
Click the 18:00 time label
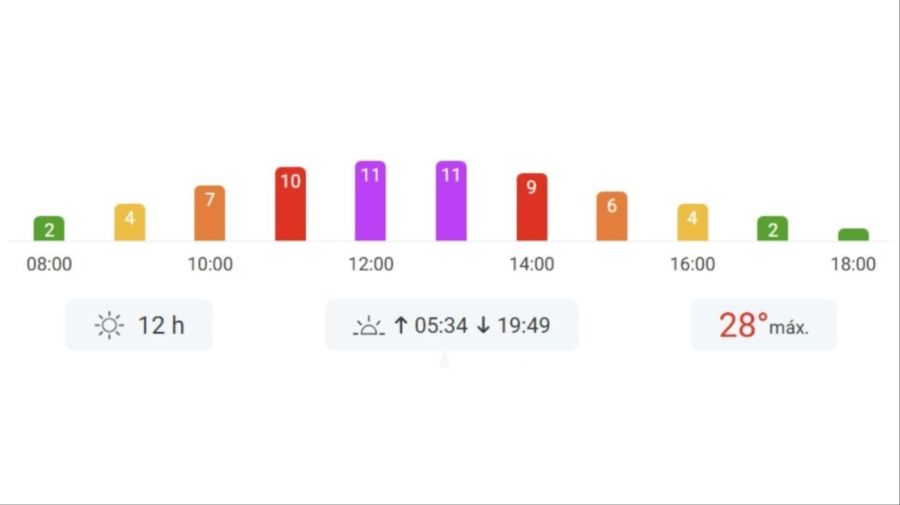tap(853, 265)
